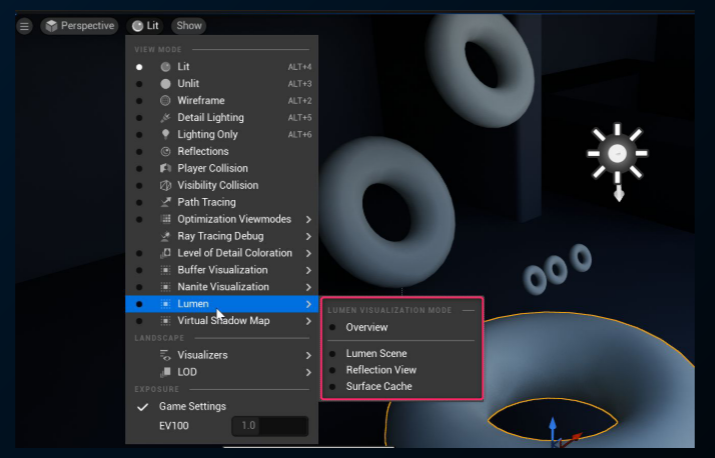Open the Lit view mode button

(x=145, y=26)
